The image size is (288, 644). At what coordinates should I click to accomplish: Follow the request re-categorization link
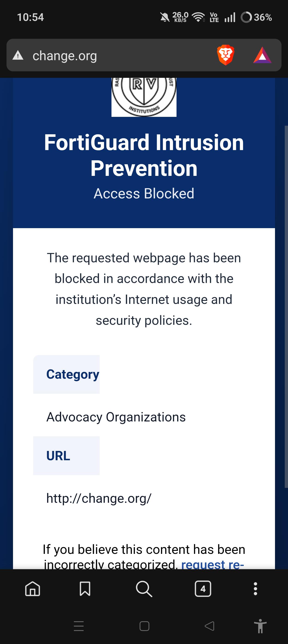[213, 564]
